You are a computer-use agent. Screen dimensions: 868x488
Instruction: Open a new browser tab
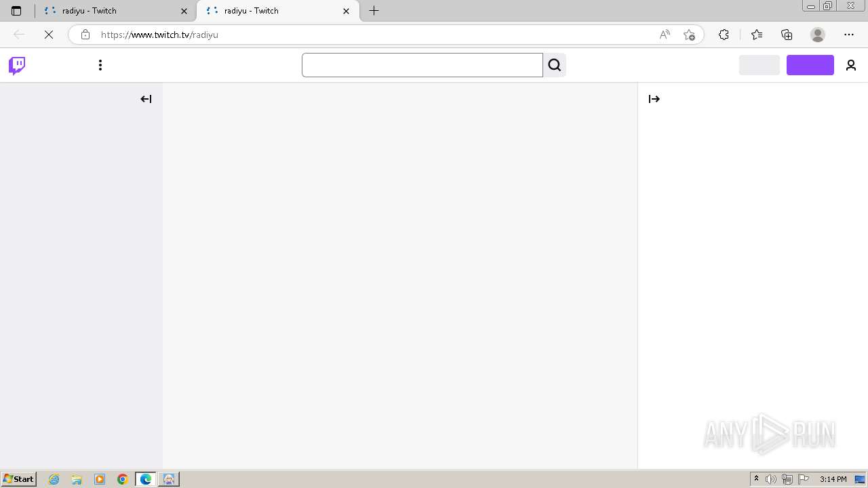pyautogui.click(x=374, y=11)
